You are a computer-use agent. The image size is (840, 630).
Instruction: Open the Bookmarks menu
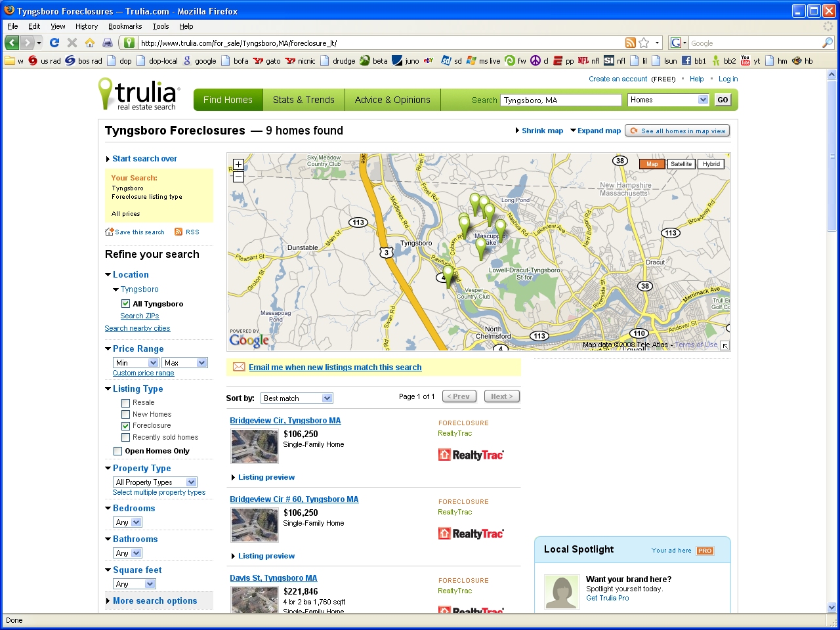[125, 26]
